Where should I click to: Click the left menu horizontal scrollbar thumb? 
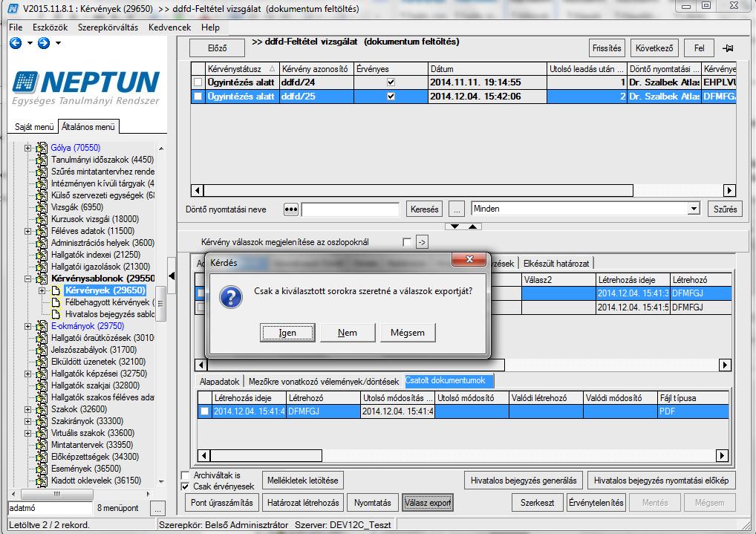[57, 494]
